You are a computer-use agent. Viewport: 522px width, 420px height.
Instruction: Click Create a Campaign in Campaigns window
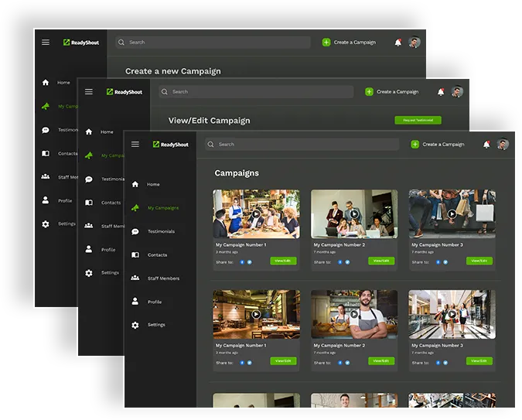tap(443, 144)
